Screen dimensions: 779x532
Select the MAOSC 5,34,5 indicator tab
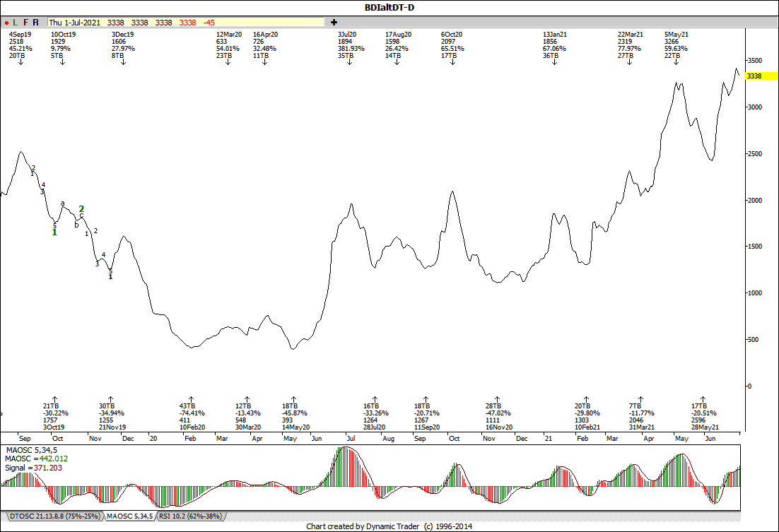pyautogui.click(x=130, y=516)
